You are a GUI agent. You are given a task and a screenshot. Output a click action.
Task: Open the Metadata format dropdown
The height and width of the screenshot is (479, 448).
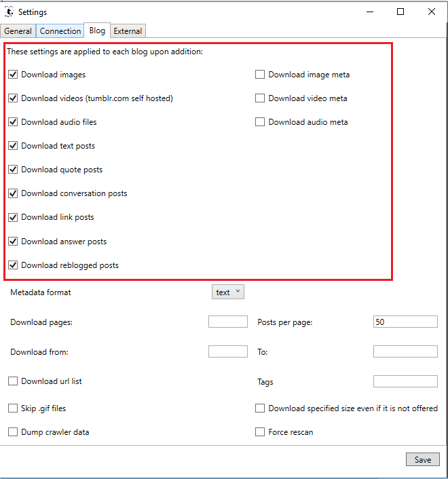(x=228, y=292)
